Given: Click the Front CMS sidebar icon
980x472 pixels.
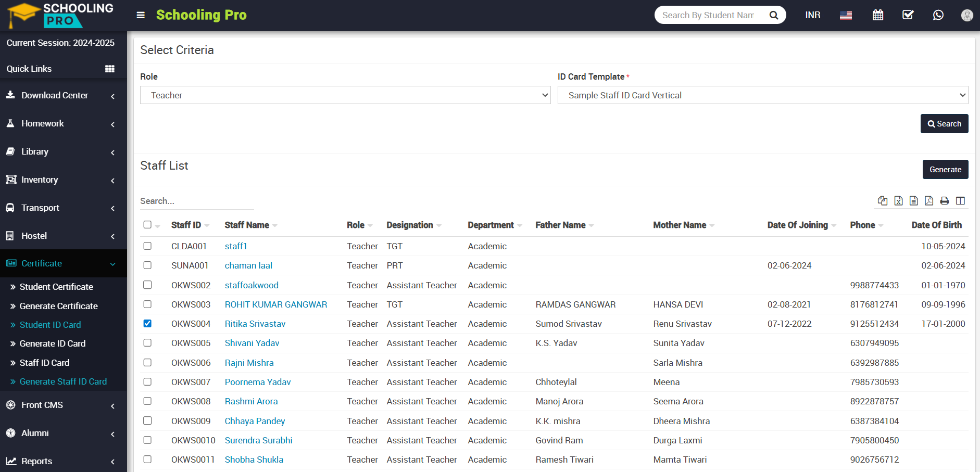Looking at the screenshot, I should pos(10,405).
